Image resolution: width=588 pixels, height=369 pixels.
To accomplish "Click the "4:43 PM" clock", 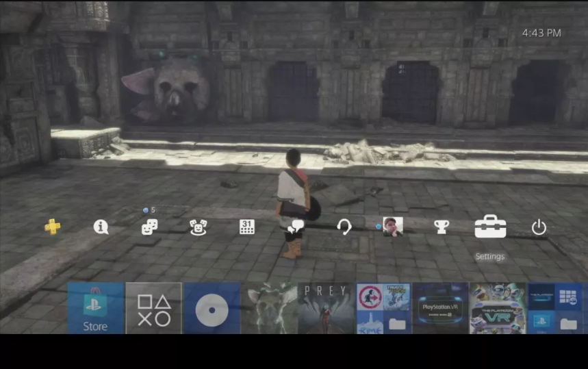I will (541, 33).
